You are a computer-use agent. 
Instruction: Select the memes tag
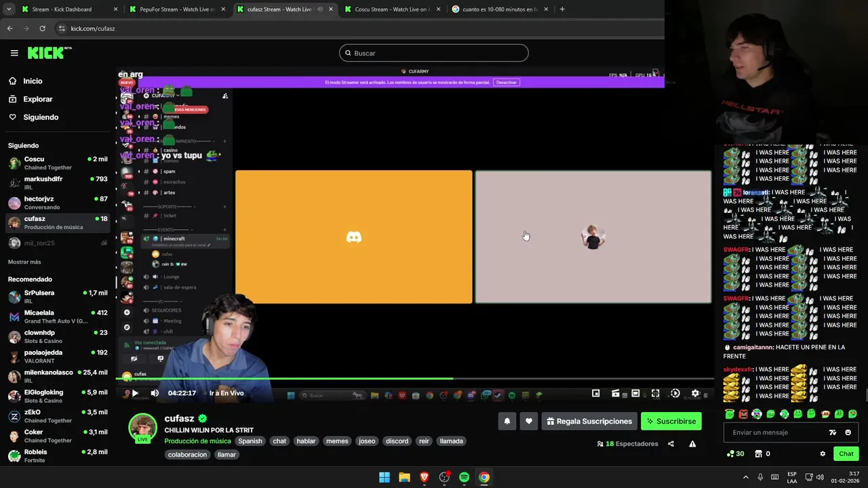pos(337,441)
